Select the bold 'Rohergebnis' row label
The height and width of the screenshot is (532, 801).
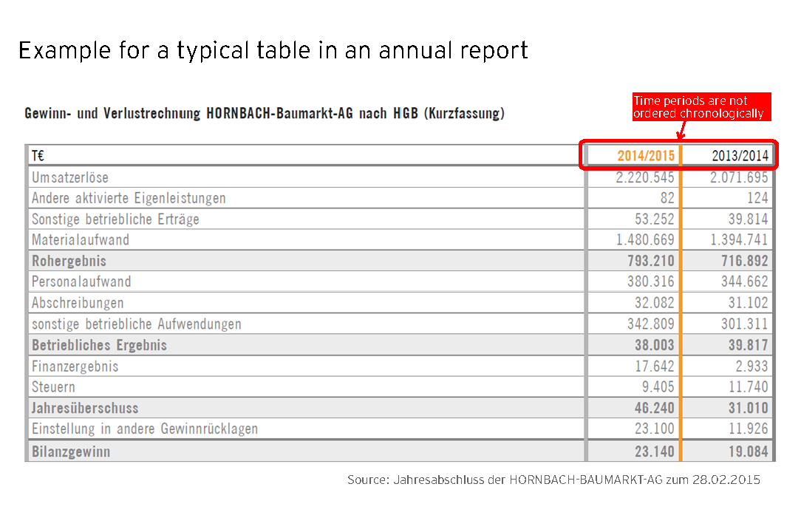click(69, 261)
